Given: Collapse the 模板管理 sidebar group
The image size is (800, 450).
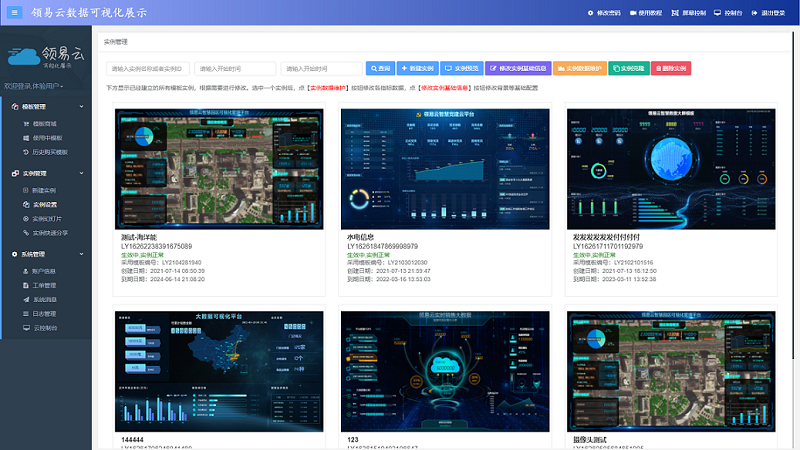Looking at the screenshot, I should tap(47, 107).
